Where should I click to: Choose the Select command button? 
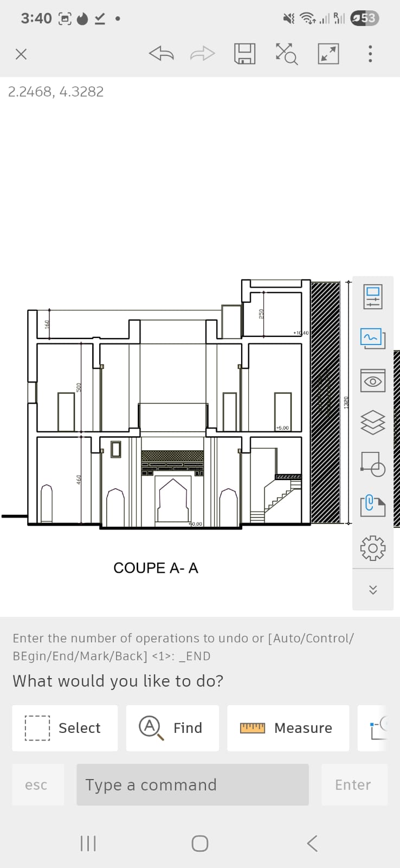(x=65, y=728)
